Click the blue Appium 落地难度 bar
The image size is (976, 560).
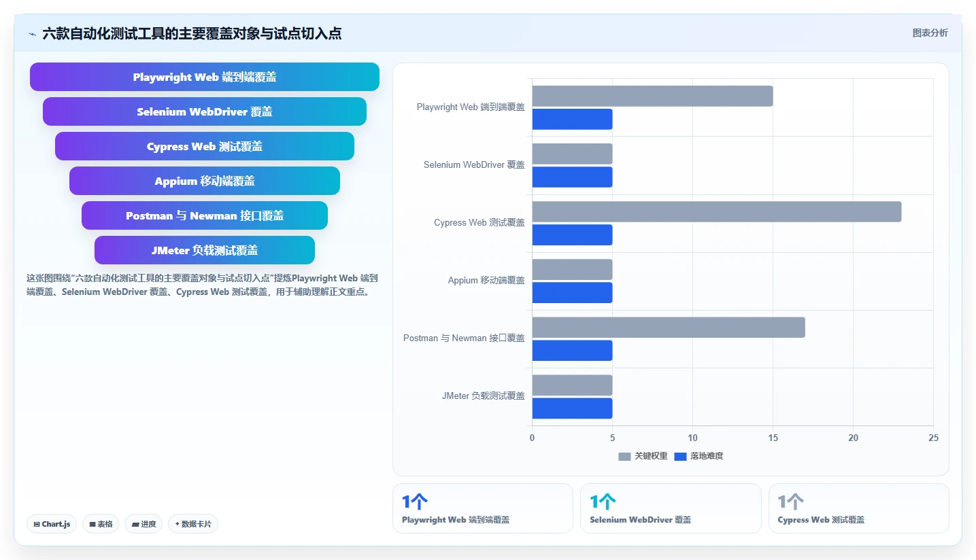tap(572, 292)
